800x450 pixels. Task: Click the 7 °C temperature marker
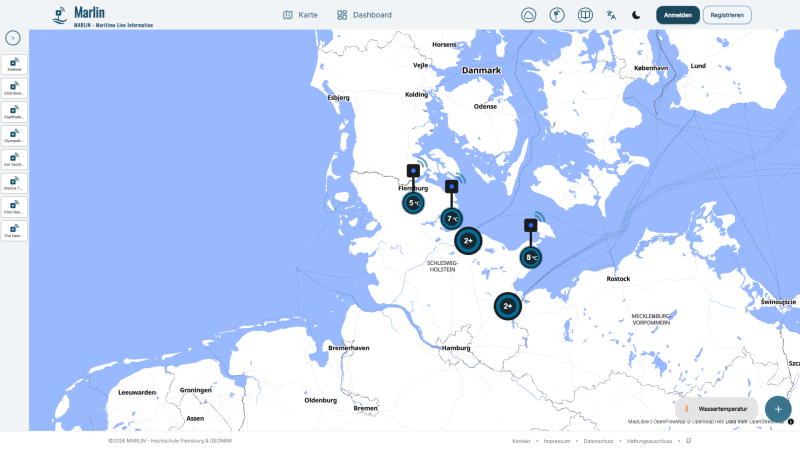click(x=452, y=219)
